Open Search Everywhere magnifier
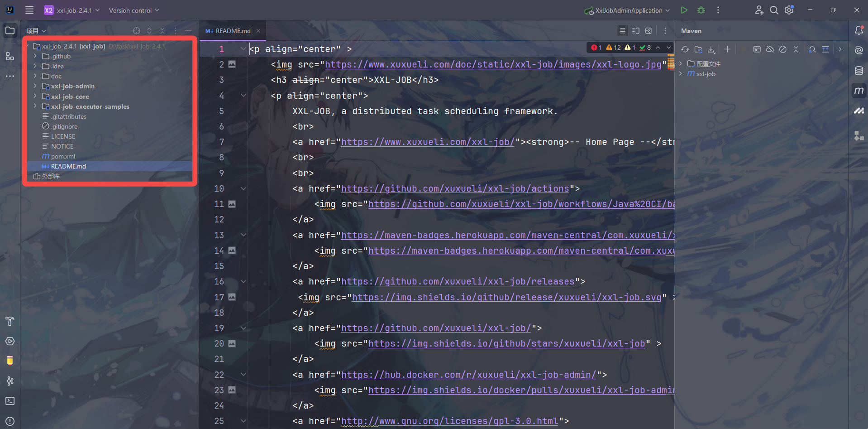Image resolution: width=868 pixels, height=429 pixels. click(774, 10)
